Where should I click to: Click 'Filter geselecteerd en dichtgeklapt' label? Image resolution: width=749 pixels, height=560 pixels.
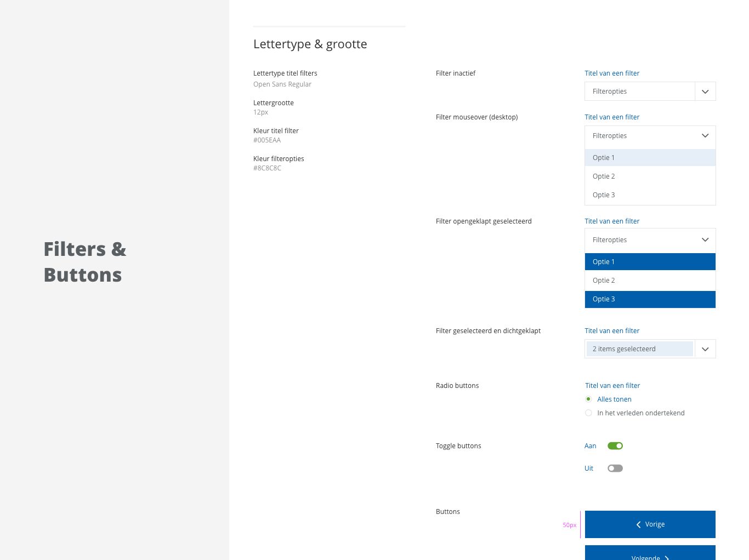(488, 330)
